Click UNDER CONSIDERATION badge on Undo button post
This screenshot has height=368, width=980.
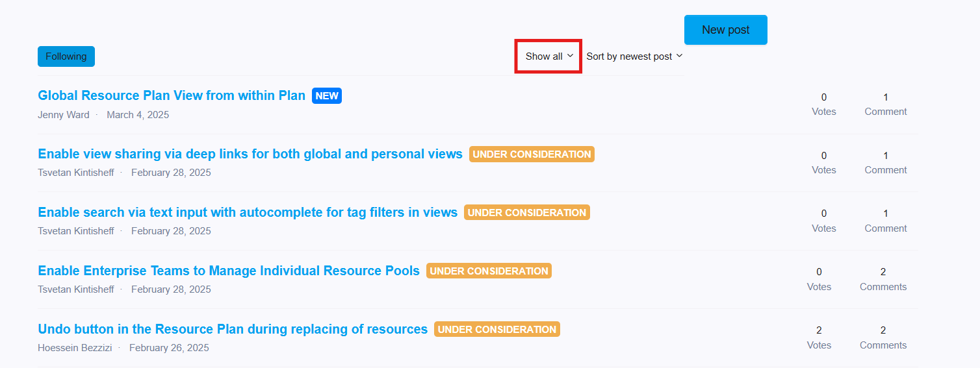tap(497, 329)
